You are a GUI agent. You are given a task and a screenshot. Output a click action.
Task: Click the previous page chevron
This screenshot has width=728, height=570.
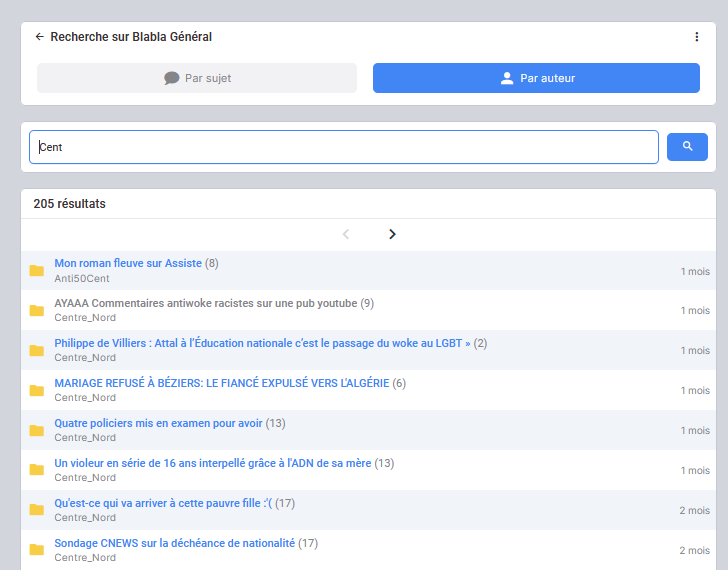point(346,234)
